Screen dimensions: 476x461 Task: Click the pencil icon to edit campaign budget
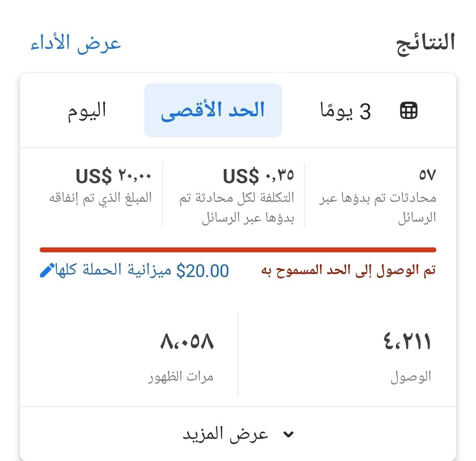click(x=48, y=270)
